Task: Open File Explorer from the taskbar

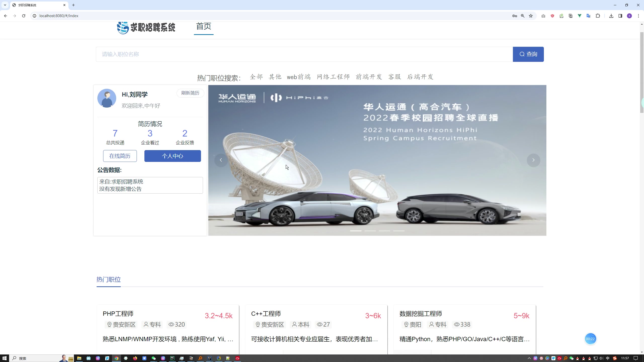Action: pyautogui.click(x=79, y=358)
